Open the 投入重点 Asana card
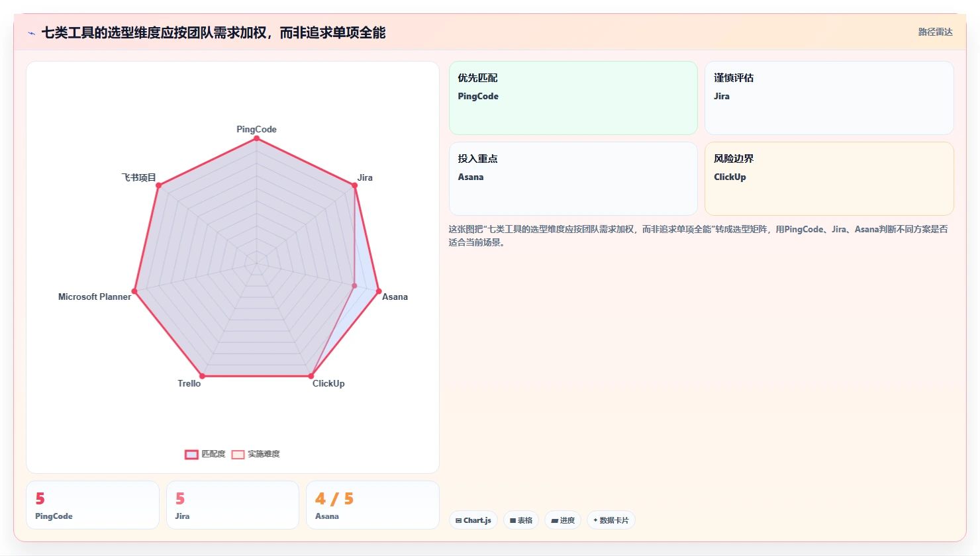Screen dimensions: 980x556 [x=573, y=179]
